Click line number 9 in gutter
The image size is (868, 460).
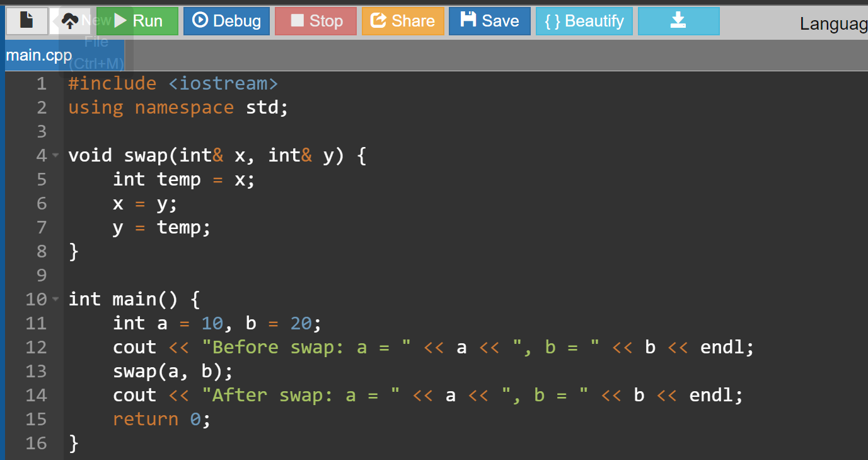[42, 275]
